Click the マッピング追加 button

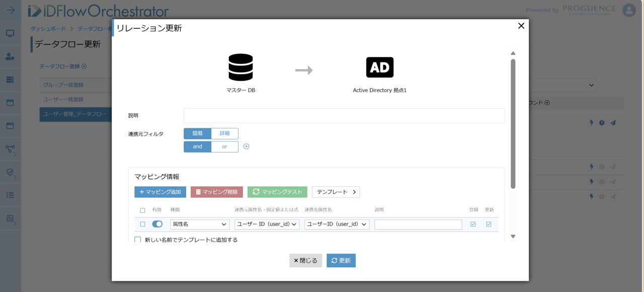160,192
